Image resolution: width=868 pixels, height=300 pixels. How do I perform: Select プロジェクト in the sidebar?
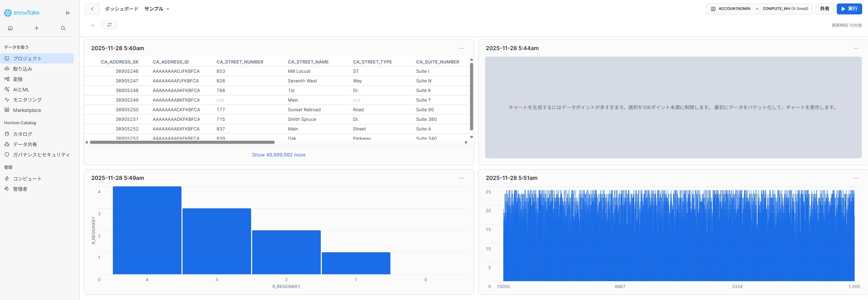tap(27, 58)
